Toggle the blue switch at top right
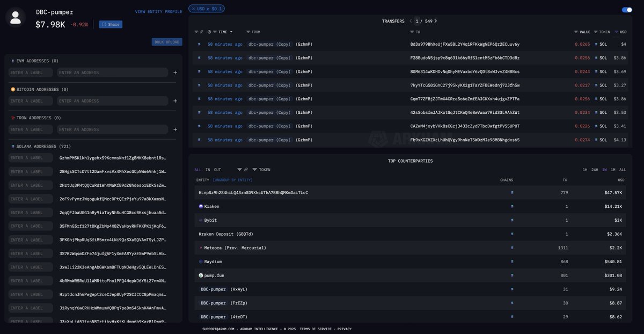The image size is (644, 334). click(x=627, y=10)
